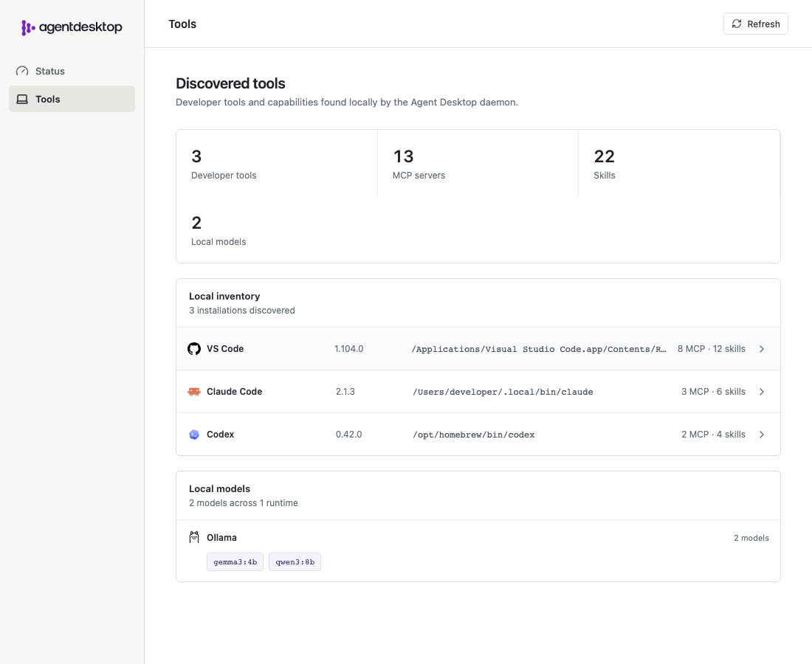The height and width of the screenshot is (664, 812).
Task: Click "3 MCP · 6 skills" text
Action: (713, 392)
